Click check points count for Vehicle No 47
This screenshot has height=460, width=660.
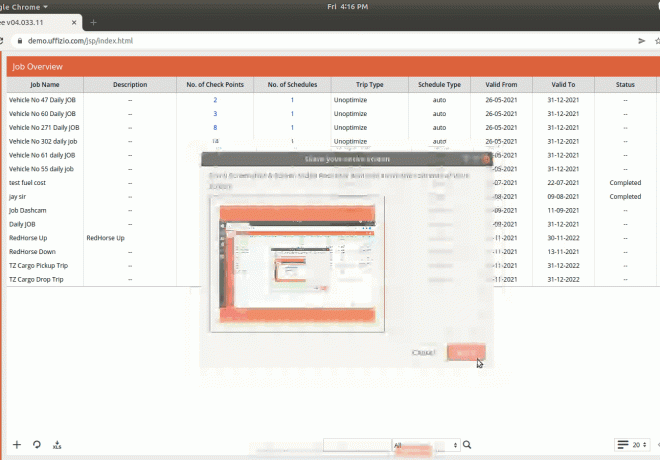[x=215, y=100]
